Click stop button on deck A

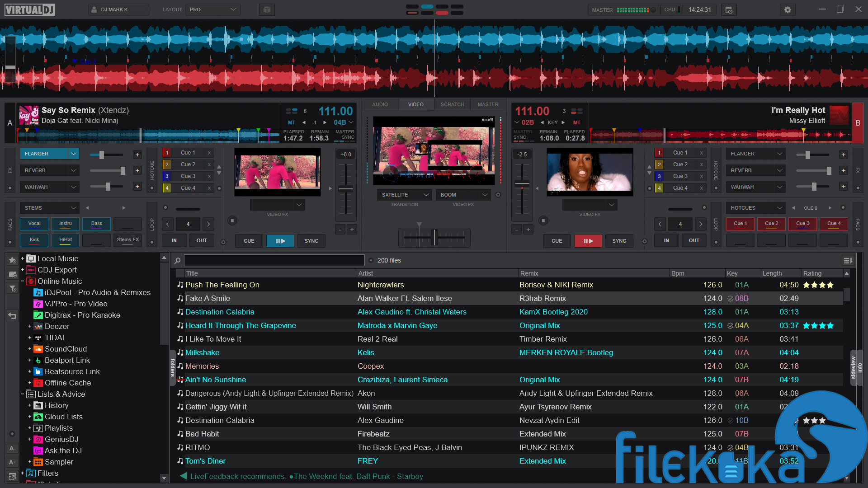point(232,221)
